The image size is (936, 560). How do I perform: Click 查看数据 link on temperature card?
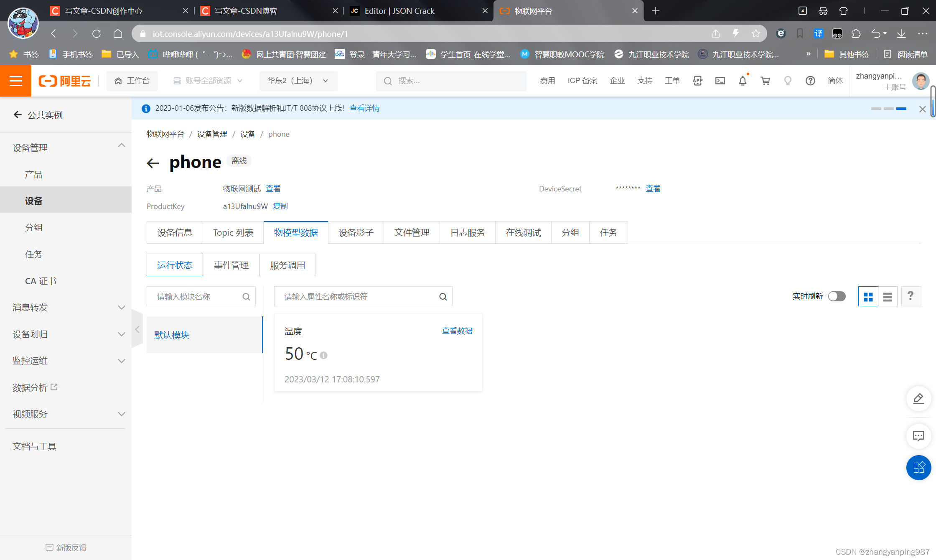[457, 331]
